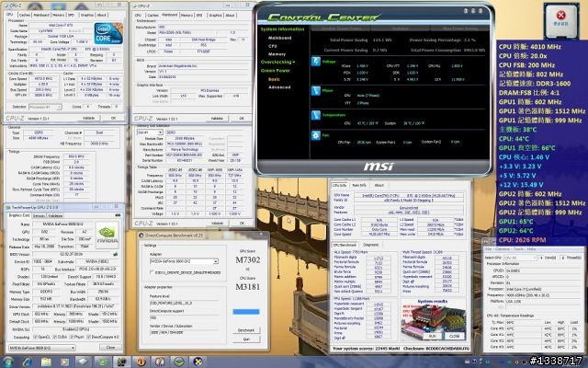Screen dimensions: 588x368
Task: Click the 'CPU FSB: 200 MHz' overlay line
Action: [528, 65]
